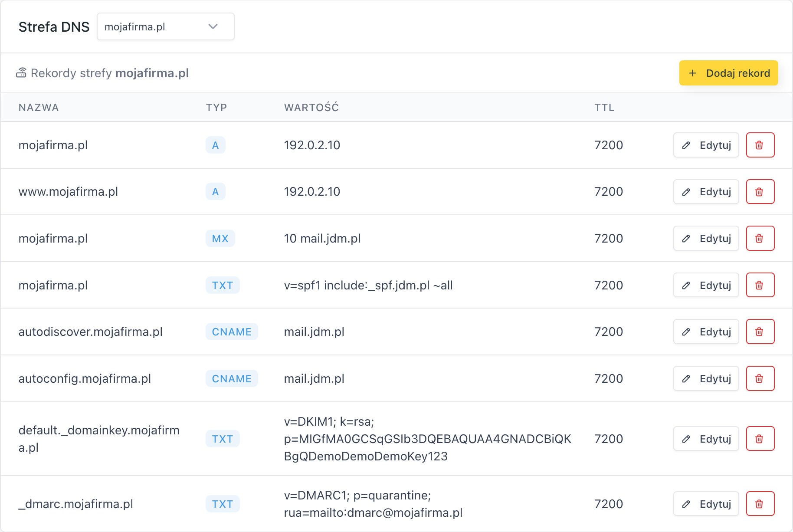Click the Dodaj rekord button
This screenshot has width=793, height=532.
pyautogui.click(x=728, y=73)
